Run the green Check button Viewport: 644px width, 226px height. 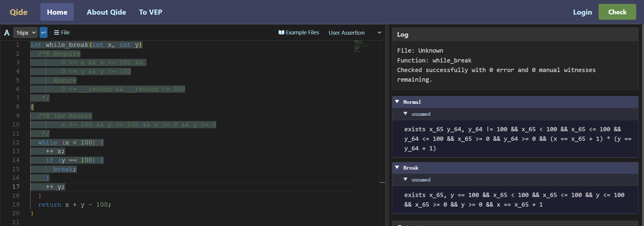(617, 12)
